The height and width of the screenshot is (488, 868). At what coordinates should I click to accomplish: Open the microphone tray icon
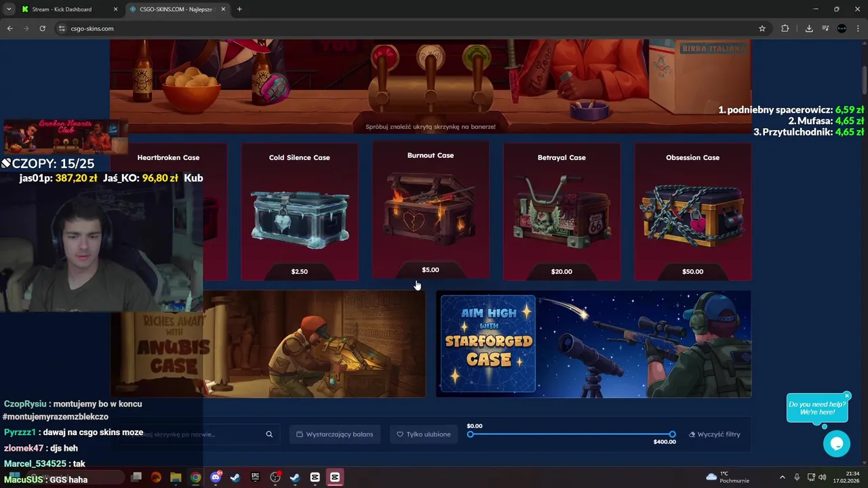coord(797,477)
